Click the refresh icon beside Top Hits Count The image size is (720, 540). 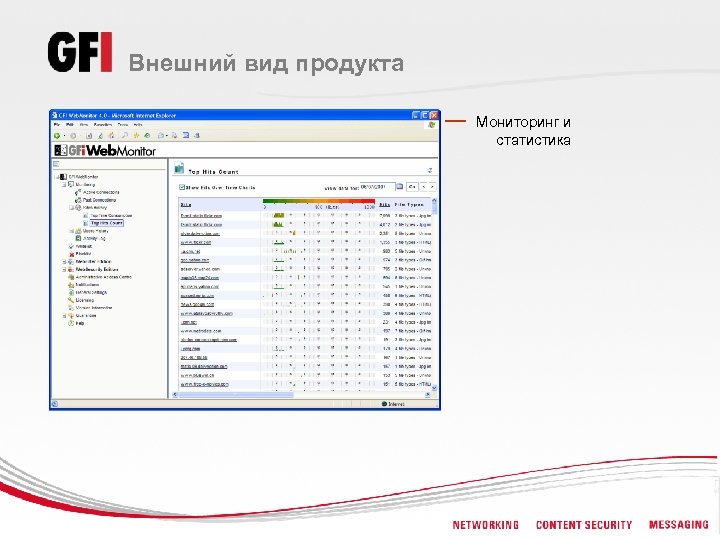[430, 170]
